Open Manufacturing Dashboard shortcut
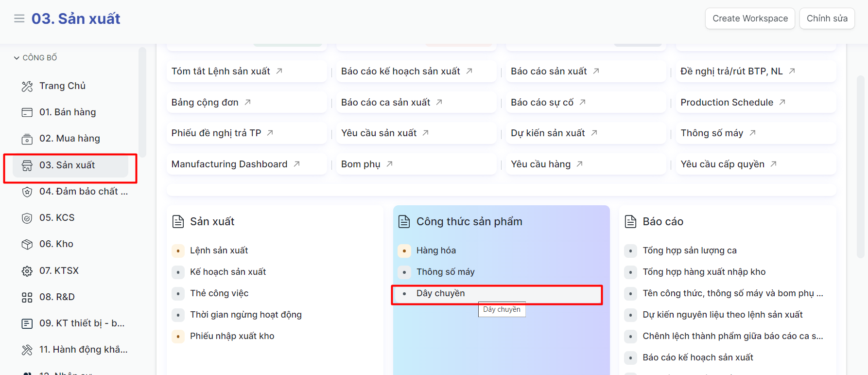This screenshot has height=375, width=868. pyautogui.click(x=229, y=164)
